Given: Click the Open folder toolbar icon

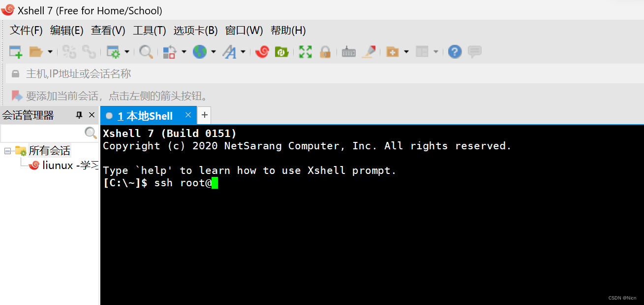Looking at the screenshot, I should pos(36,52).
